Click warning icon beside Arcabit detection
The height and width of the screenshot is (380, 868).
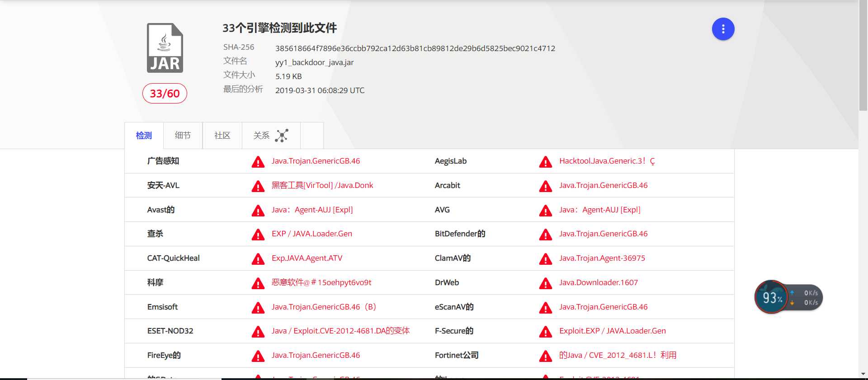click(x=546, y=186)
